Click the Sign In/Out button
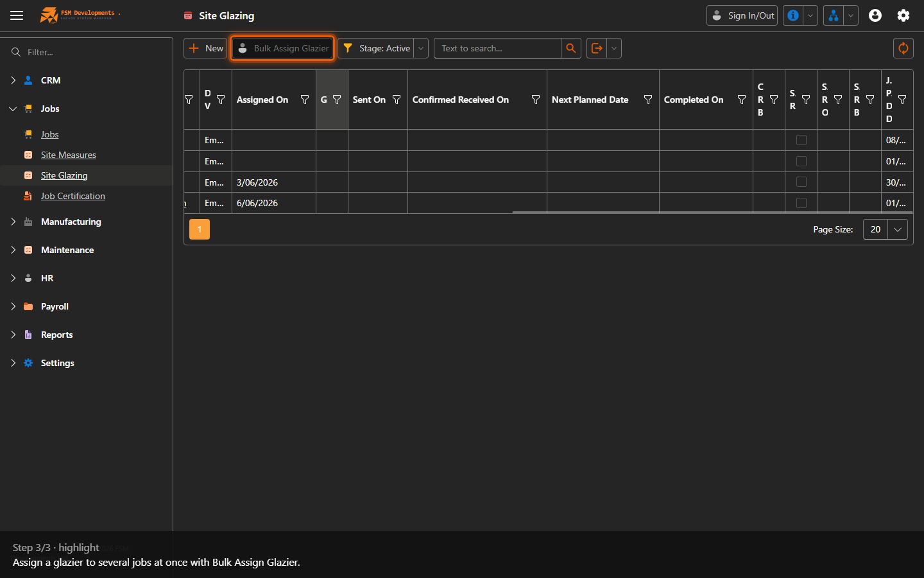Image resolution: width=924 pixels, height=578 pixels. pos(742,15)
